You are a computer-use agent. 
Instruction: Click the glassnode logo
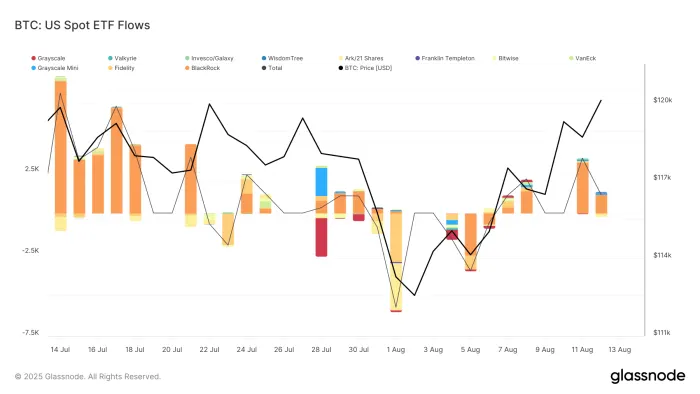click(647, 376)
